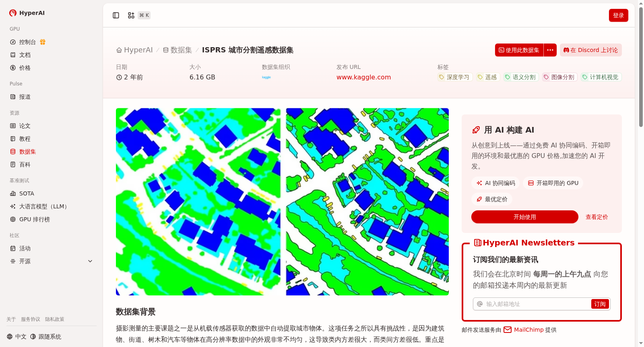Open the segmentation map preview image
644x347 pixels.
[282, 202]
